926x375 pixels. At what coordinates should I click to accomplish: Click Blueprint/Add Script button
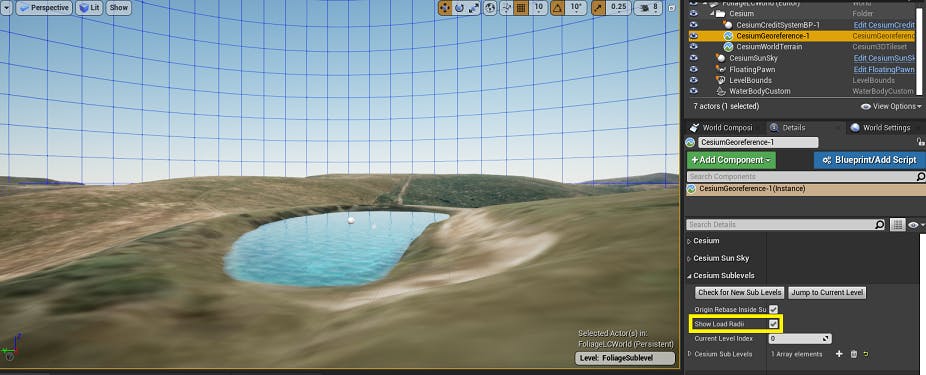tap(869, 160)
